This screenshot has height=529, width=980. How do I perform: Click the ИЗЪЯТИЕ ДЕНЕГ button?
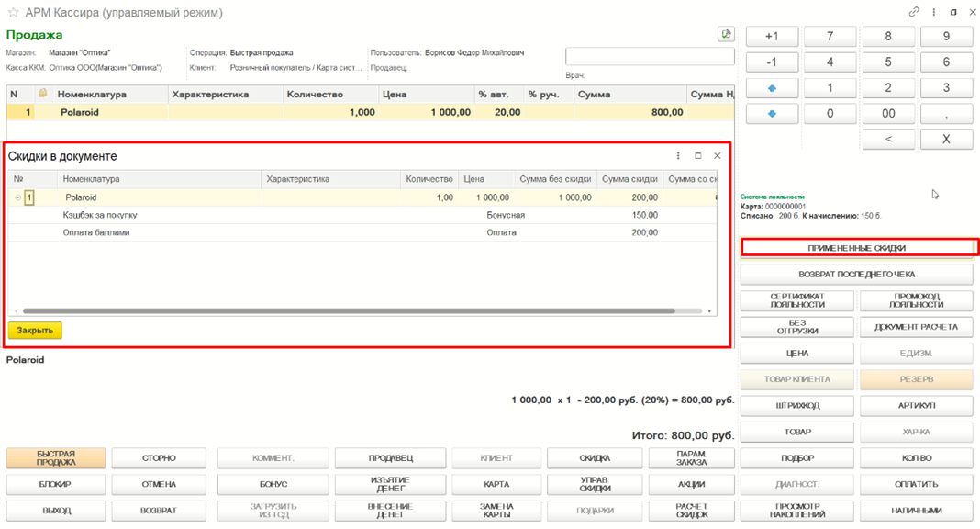click(x=391, y=484)
